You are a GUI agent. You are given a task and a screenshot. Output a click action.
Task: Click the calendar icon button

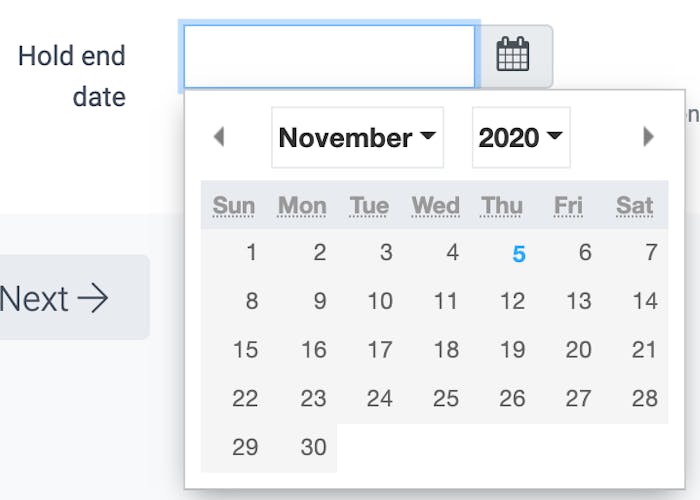point(513,55)
